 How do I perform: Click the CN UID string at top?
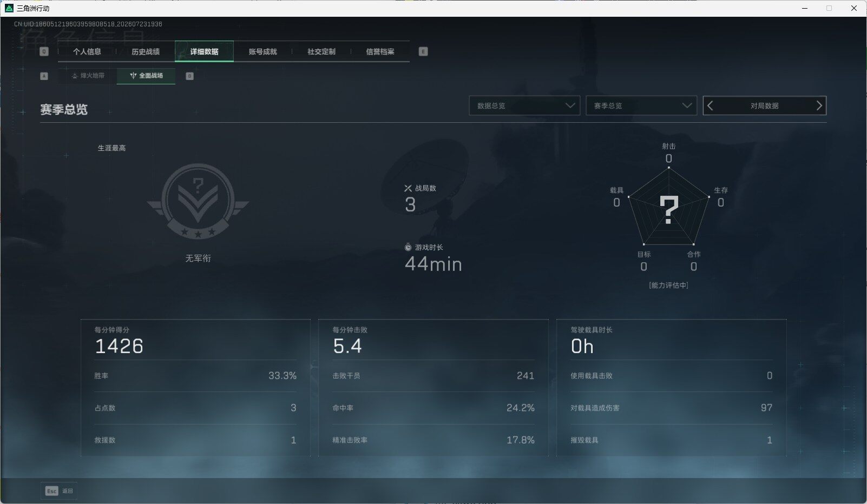[x=88, y=24]
